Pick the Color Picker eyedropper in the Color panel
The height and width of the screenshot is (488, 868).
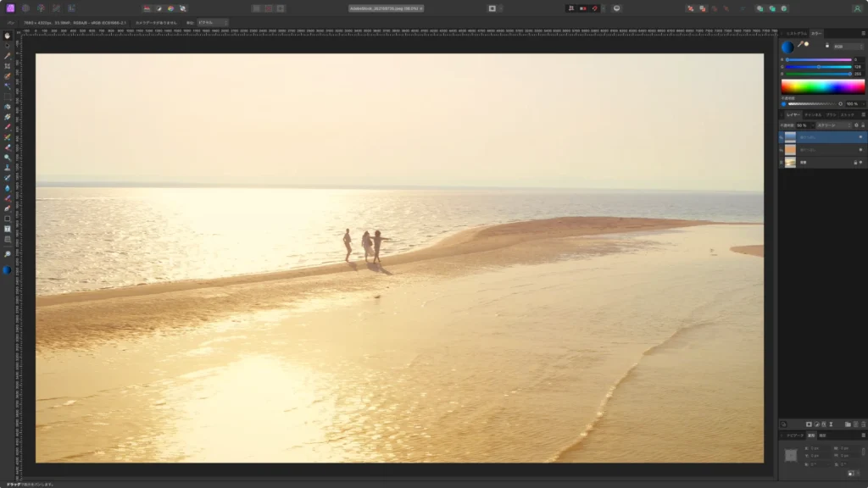800,43
